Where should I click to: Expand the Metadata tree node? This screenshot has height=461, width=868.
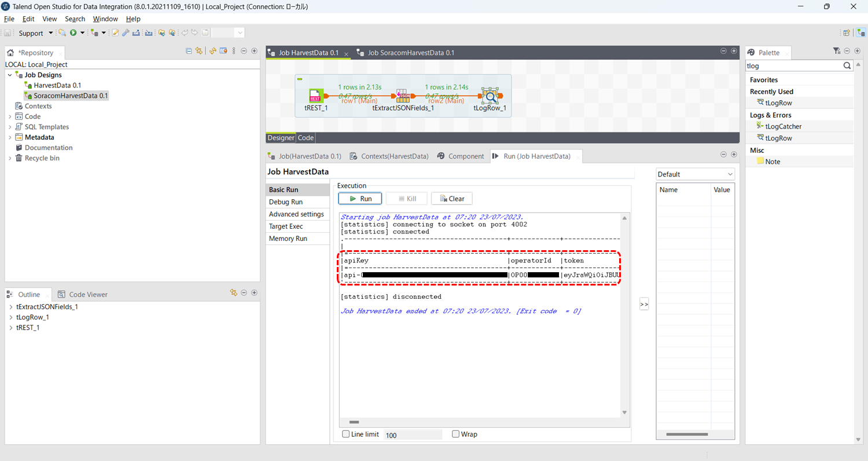(x=10, y=137)
